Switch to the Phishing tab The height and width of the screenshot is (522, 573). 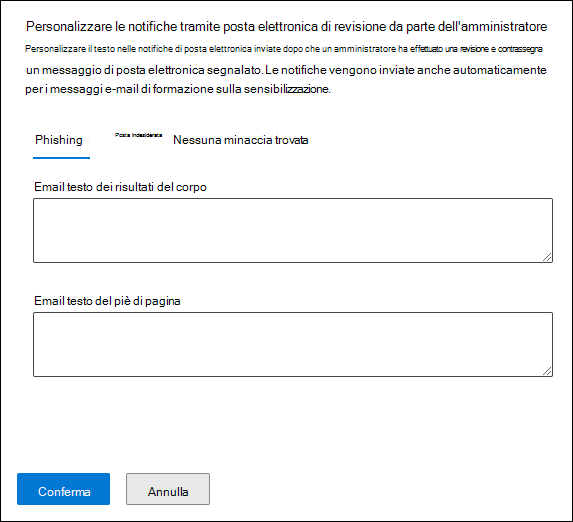(x=59, y=140)
